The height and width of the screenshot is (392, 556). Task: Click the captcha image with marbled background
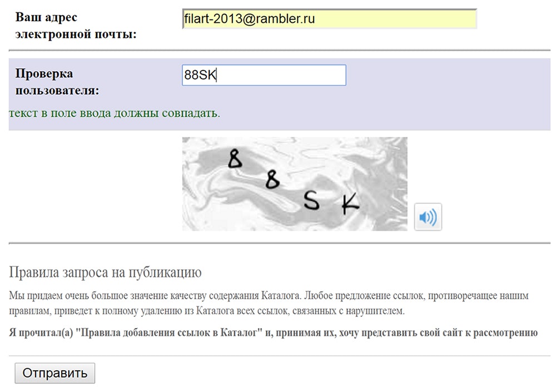coord(295,183)
